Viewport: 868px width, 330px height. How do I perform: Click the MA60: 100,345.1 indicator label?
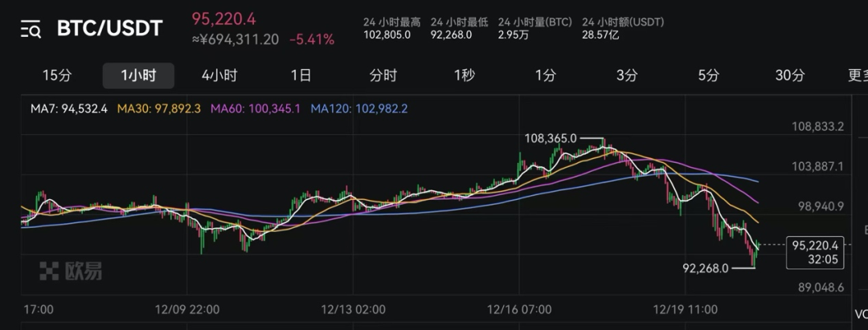pyautogui.click(x=256, y=109)
